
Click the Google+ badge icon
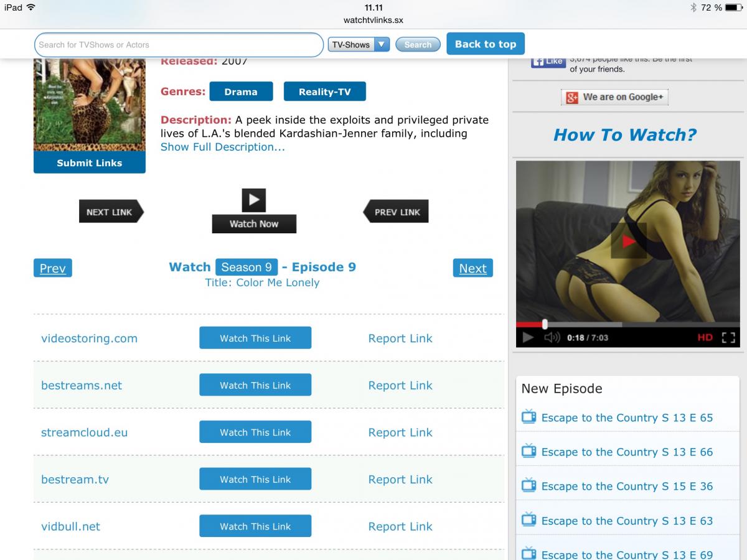click(x=571, y=98)
